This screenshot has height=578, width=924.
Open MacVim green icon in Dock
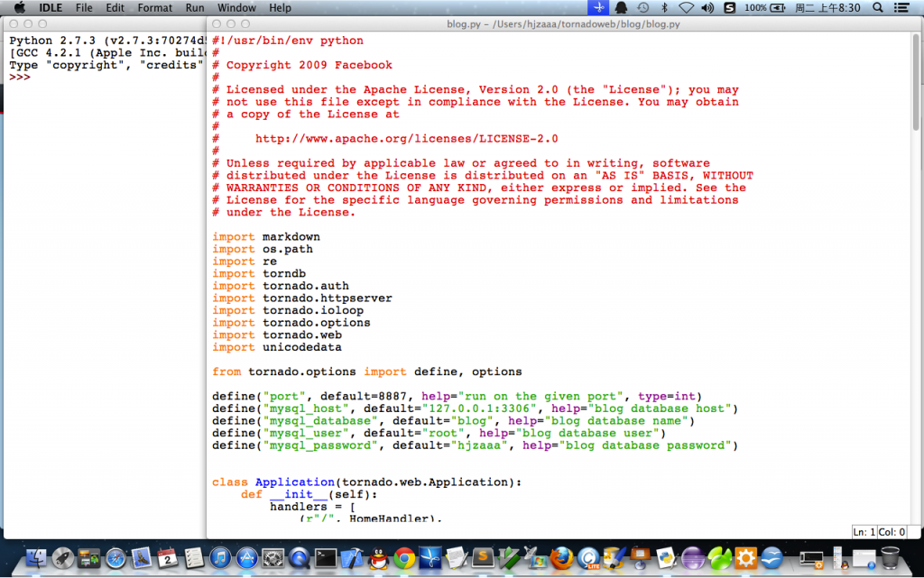[509, 558]
